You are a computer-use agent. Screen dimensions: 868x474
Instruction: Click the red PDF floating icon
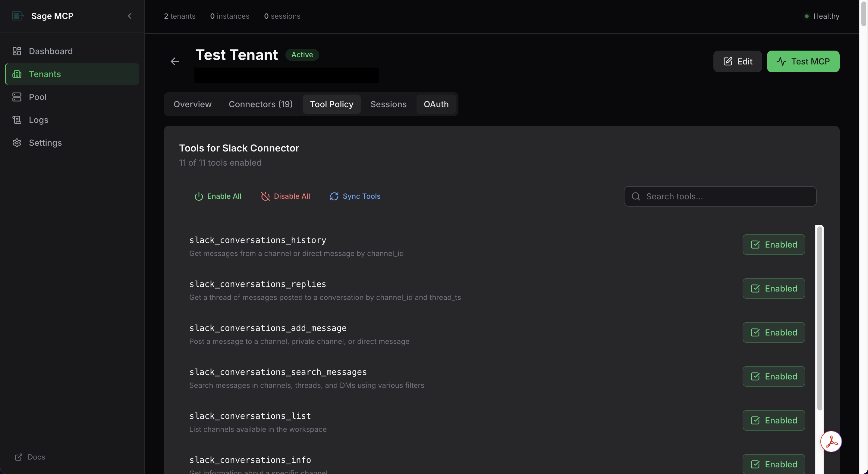[x=831, y=441]
